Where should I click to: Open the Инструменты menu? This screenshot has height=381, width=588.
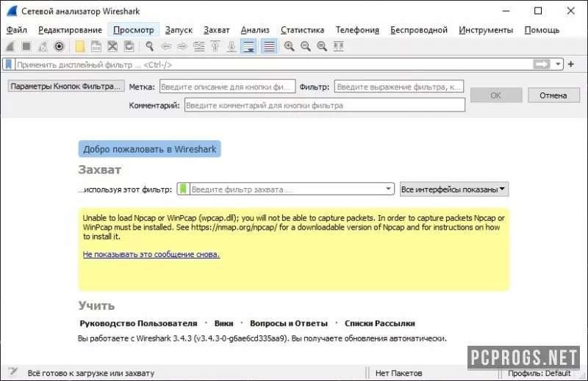pos(486,30)
